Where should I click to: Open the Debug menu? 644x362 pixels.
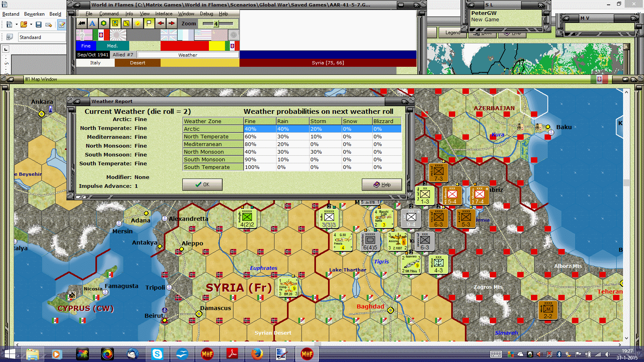pyautogui.click(x=207, y=14)
